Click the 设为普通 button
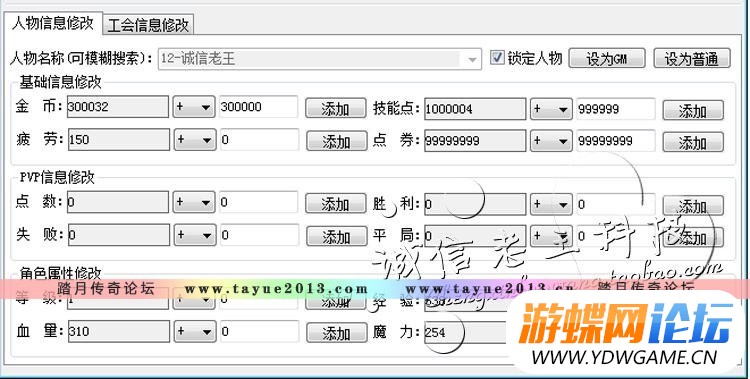The width and height of the screenshot is (750, 379). click(692, 58)
